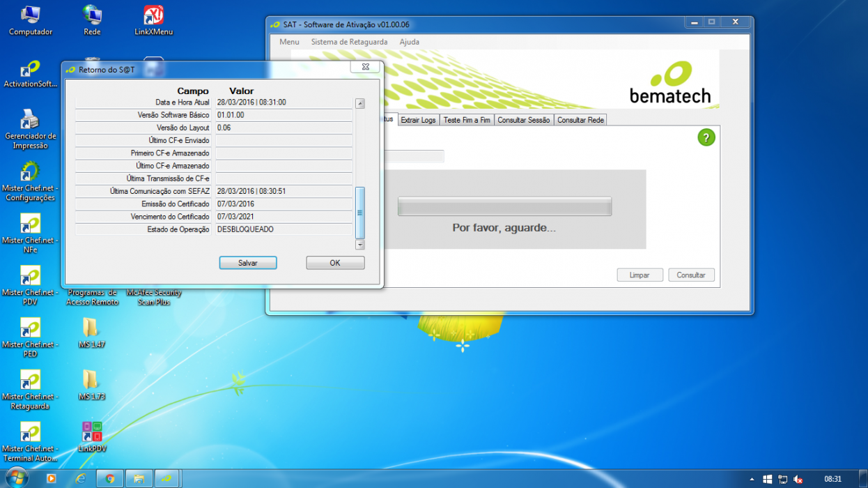
Task: Open the Menu item in SAT window
Action: pos(289,42)
